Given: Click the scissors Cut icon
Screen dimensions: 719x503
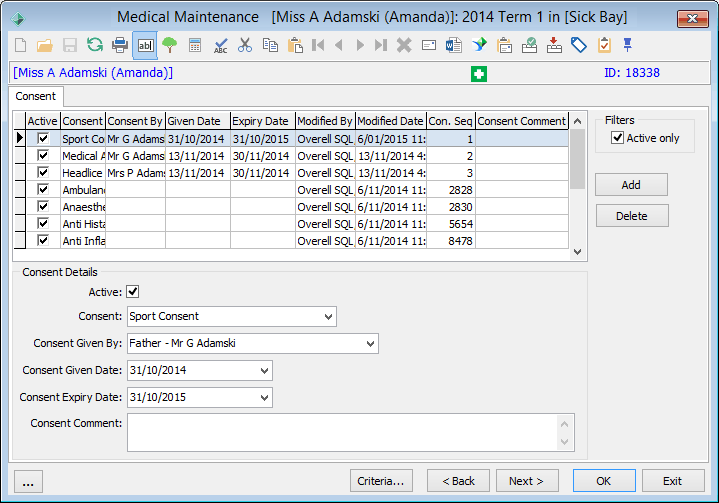Looking at the screenshot, I should (245, 45).
